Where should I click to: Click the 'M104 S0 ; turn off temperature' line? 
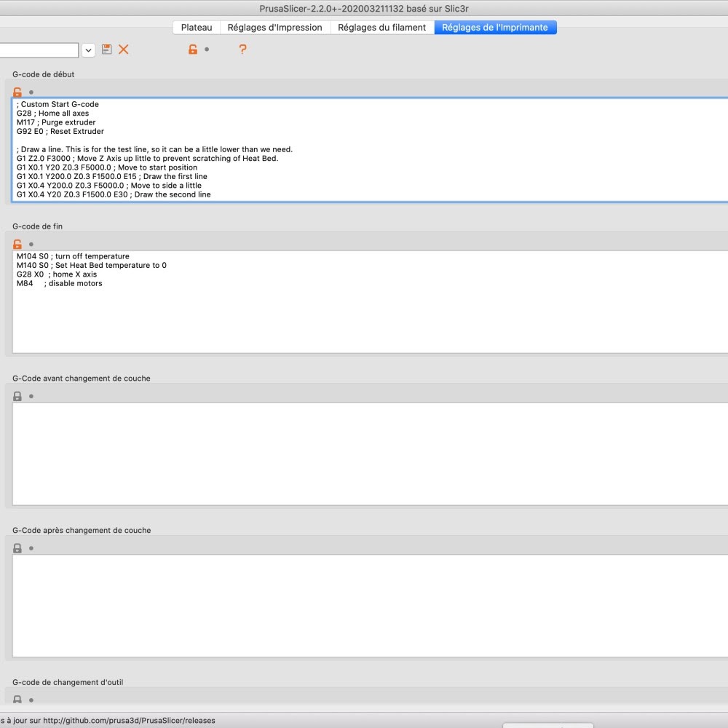tap(73, 256)
